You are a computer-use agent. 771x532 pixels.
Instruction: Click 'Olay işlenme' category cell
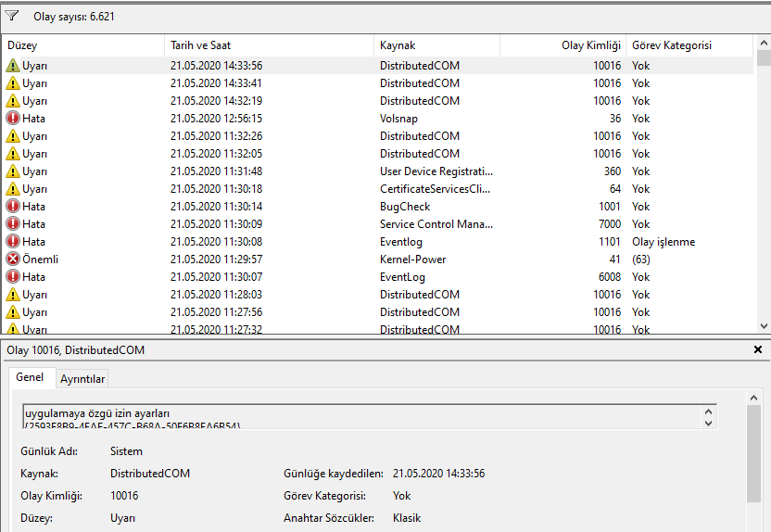[x=664, y=242]
